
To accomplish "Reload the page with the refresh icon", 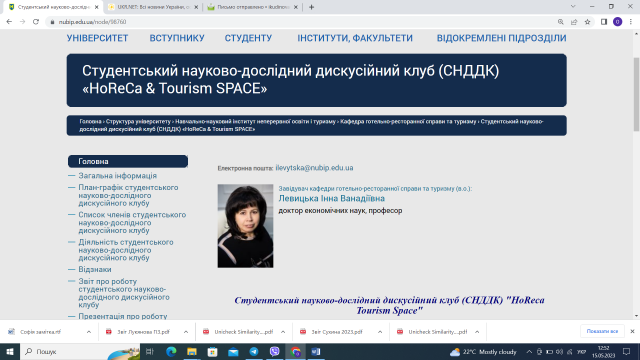I will tap(36, 22).
